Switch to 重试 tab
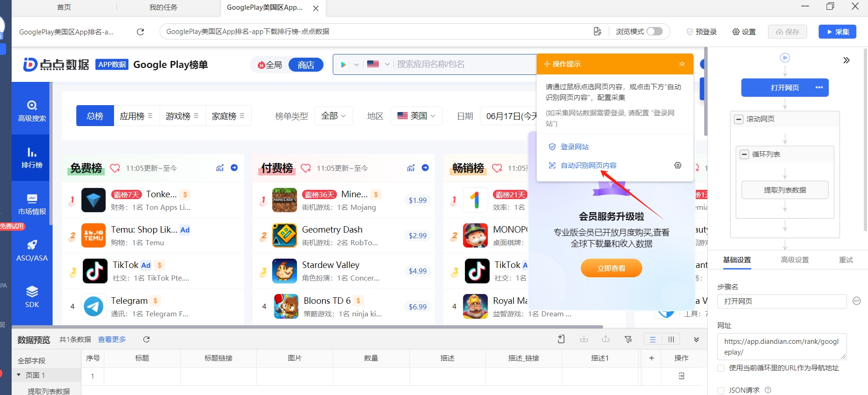868x395 pixels. (x=846, y=260)
